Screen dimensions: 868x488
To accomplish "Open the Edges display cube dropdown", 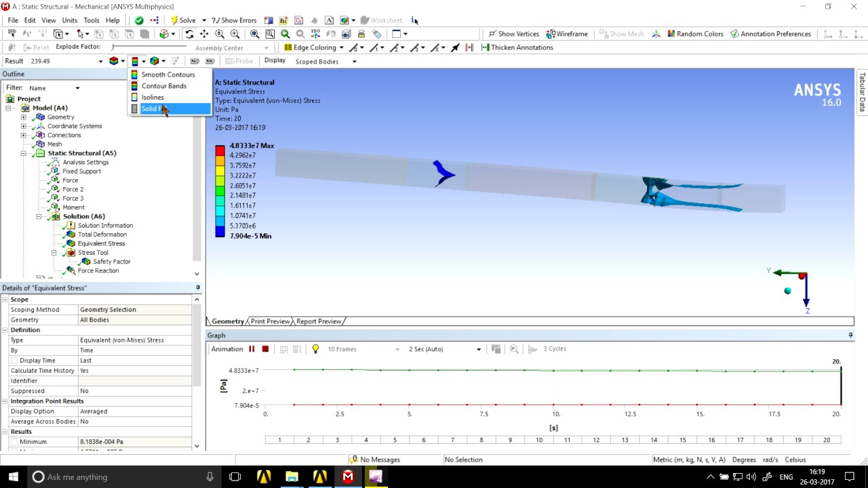I will point(157,61).
